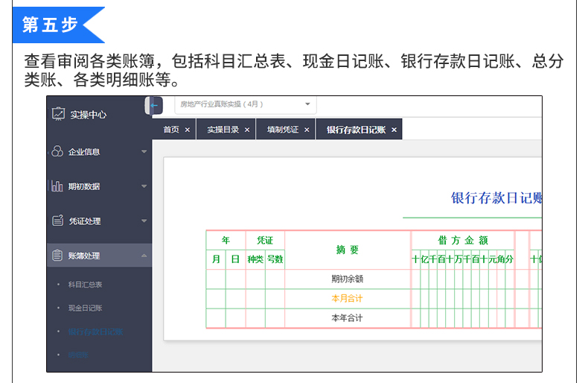Click the 期初数据 bar chart icon
Viewport: 588px width, 383px height.
(x=57, y=186)
